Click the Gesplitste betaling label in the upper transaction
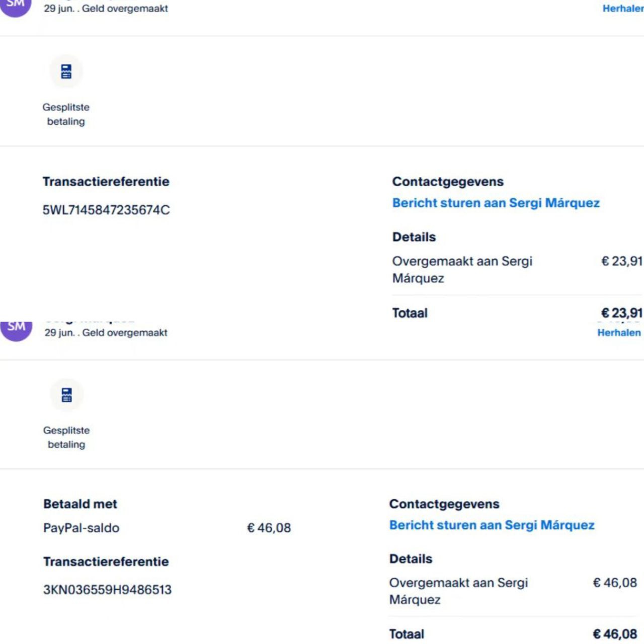 66,114
